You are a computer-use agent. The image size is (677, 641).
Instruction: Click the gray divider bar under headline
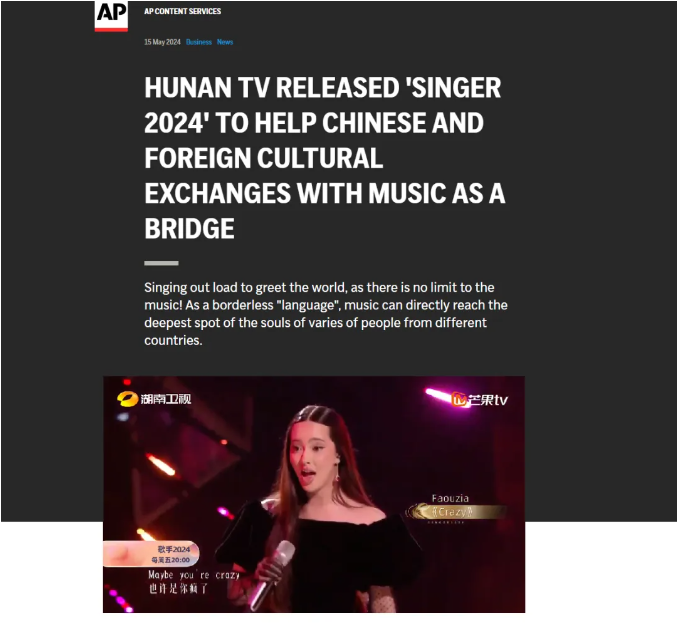[161, 263]
